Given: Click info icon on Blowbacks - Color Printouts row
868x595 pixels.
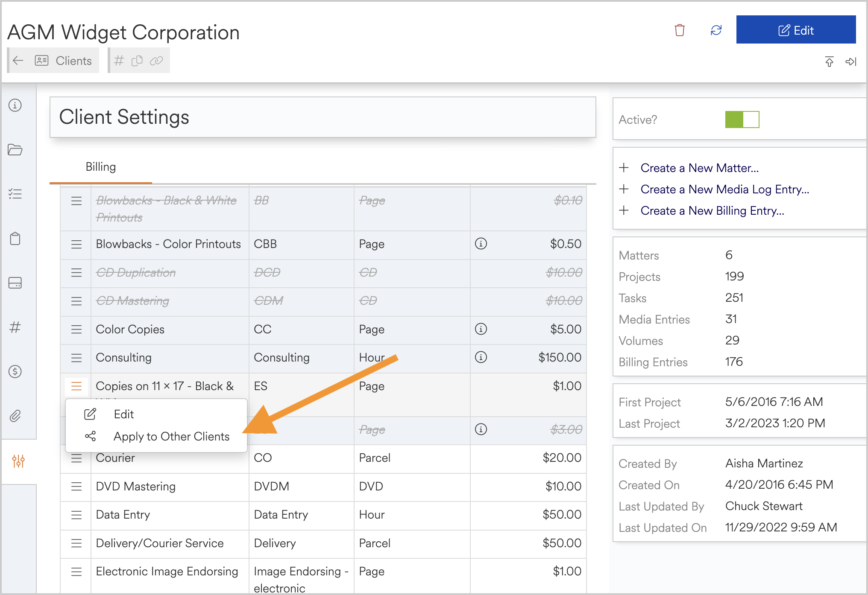Looking at the screenshot, I should point(481,244).
